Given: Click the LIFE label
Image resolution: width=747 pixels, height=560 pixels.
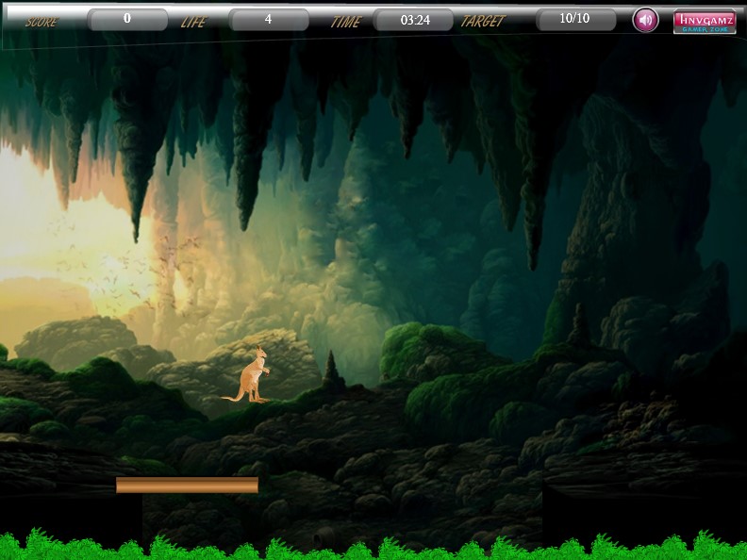Looking at the screenshot, I should (194, 22).
